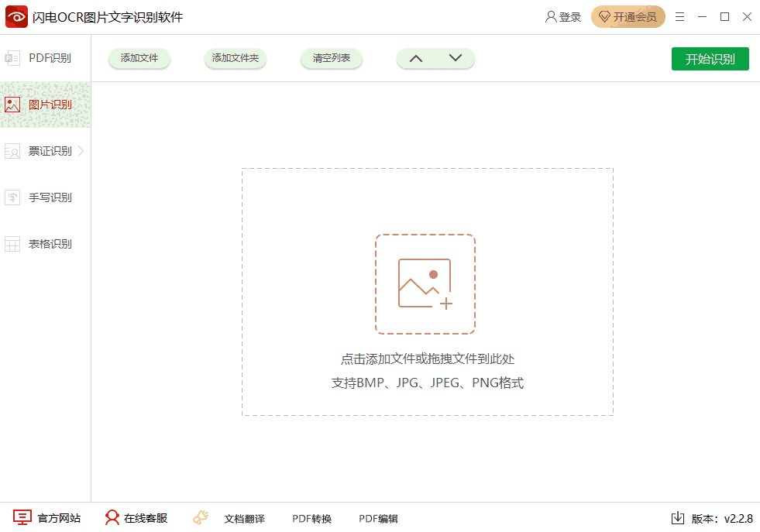Click the 文档翻译 document translation icon

click(201, 517)
